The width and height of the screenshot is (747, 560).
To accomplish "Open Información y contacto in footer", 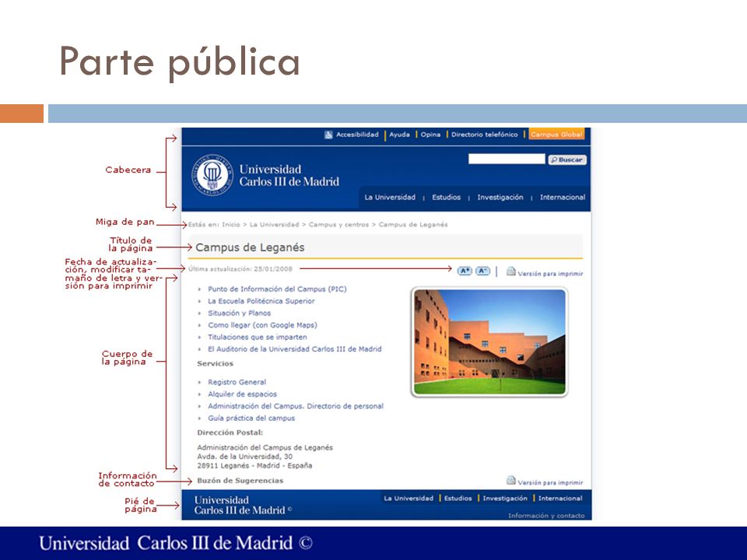I will click(546, 516).
